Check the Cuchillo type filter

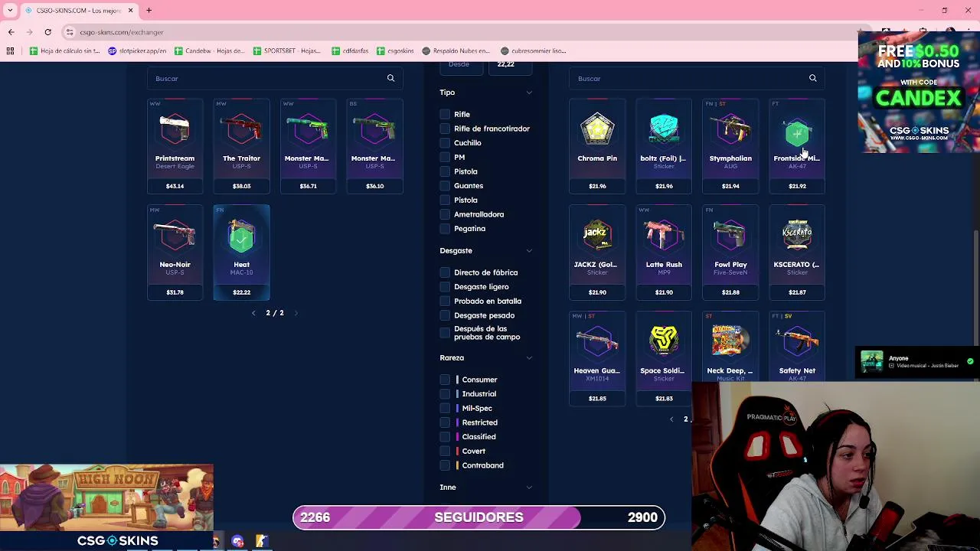445,142
